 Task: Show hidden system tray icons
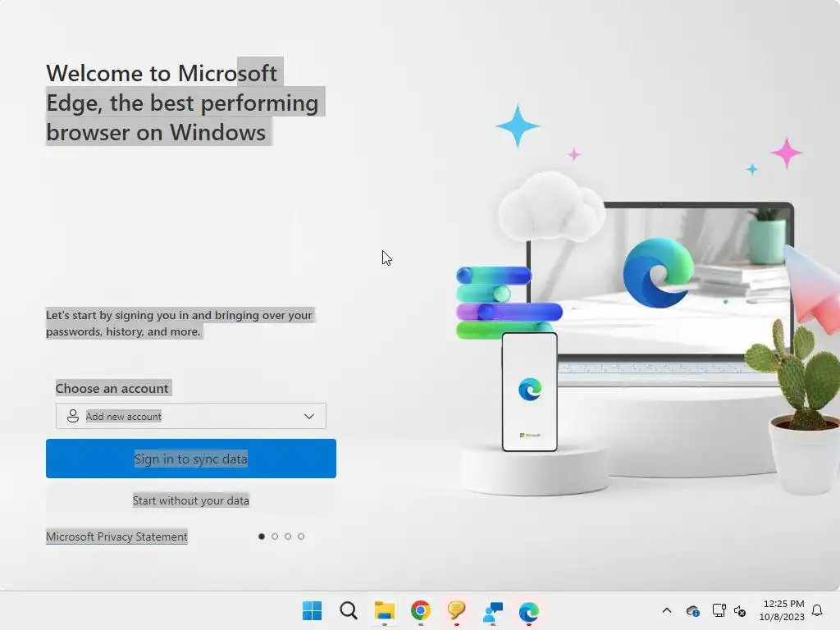point(667,610)
